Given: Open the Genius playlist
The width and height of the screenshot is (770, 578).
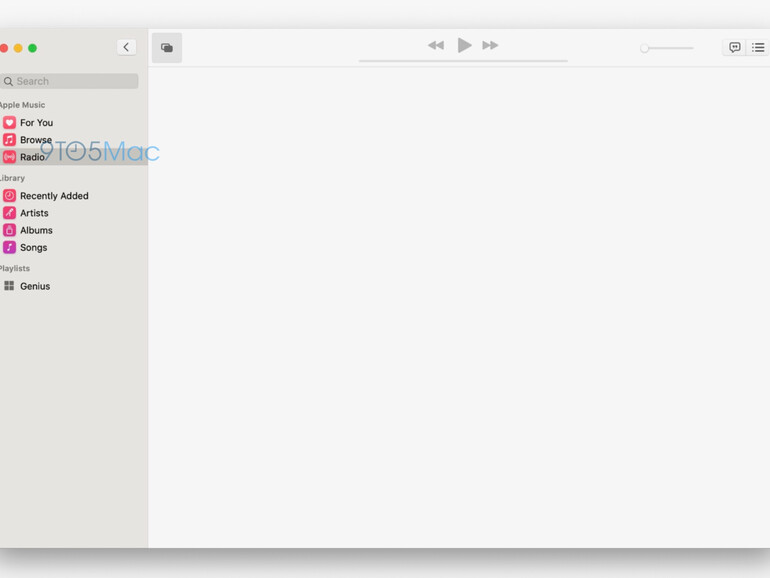Looking at the screenshot, I should [74, 286].
